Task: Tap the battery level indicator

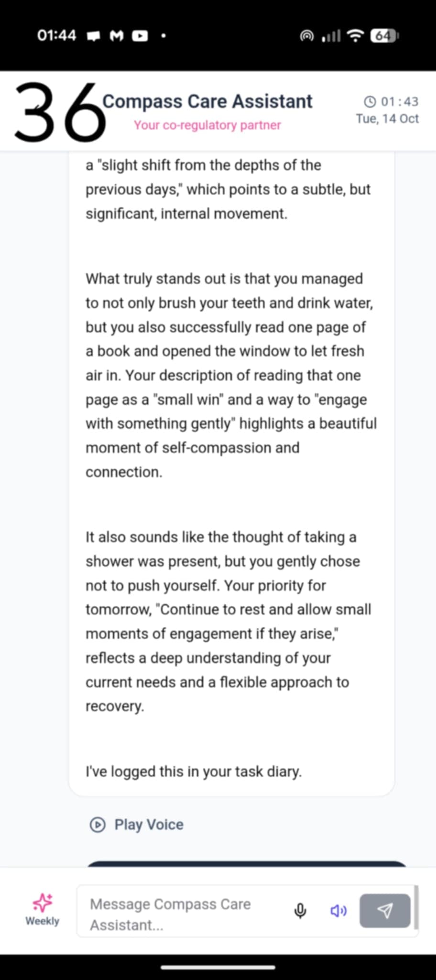Action: coord(384,36)
